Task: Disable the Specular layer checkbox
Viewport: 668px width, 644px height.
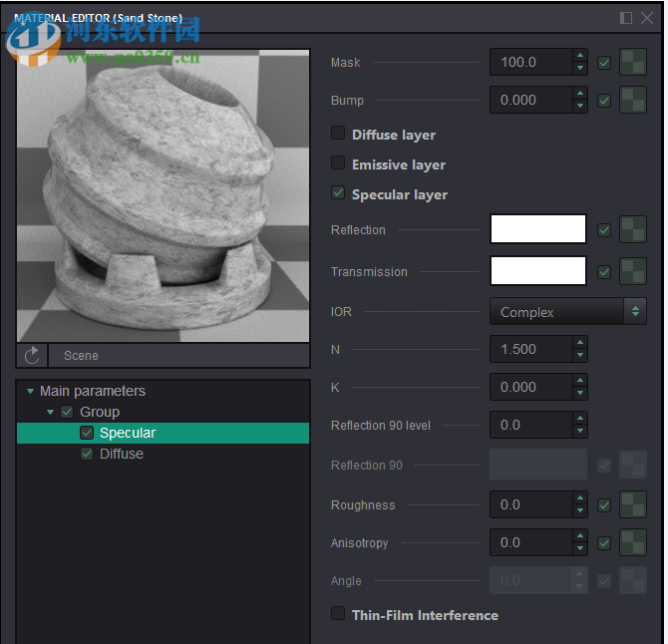Action: point(338,192)
